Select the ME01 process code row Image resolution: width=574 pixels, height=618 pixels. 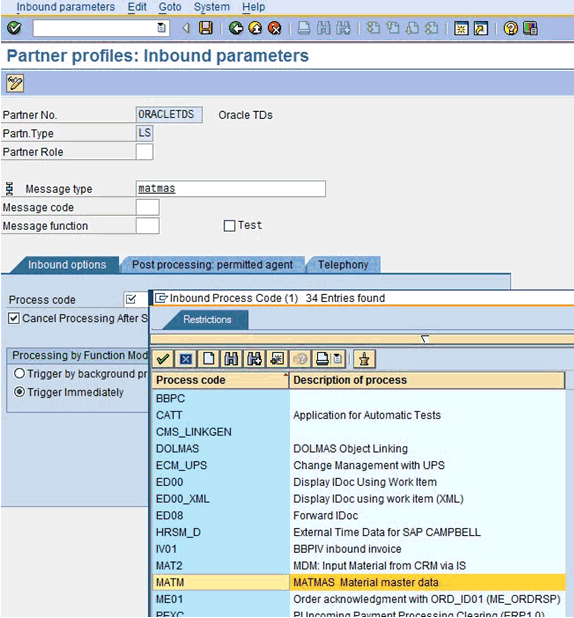359,599
